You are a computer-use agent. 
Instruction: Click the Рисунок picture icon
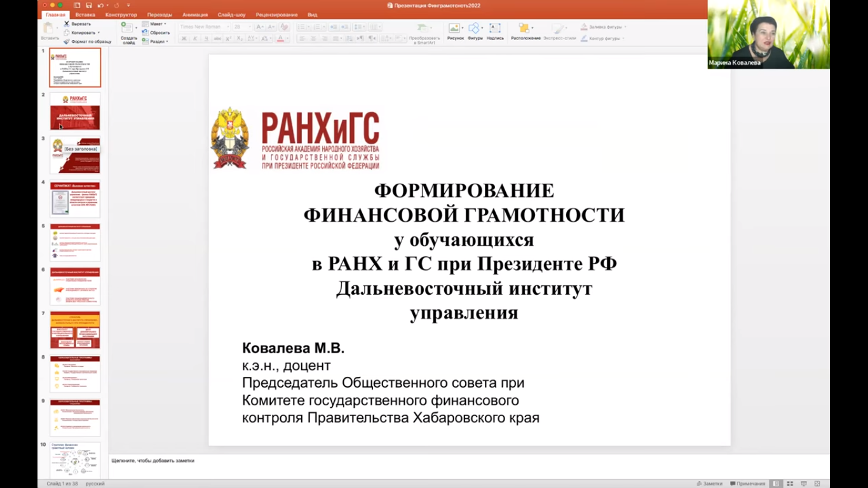click(454, 28)
